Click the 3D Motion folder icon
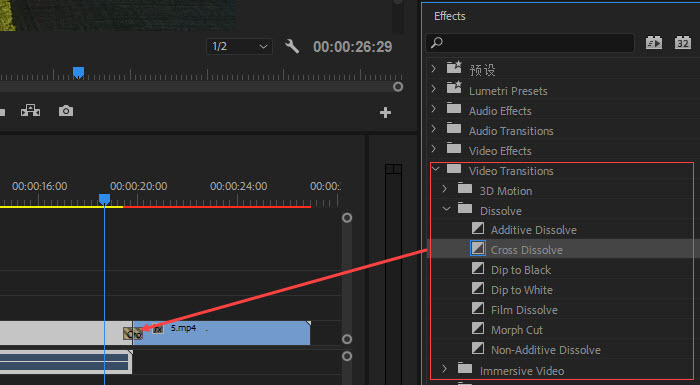 pos(465,188)
